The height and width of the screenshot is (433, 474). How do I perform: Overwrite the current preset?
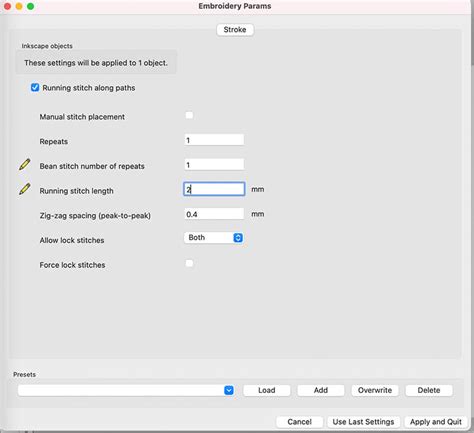[x=375, y=390]
